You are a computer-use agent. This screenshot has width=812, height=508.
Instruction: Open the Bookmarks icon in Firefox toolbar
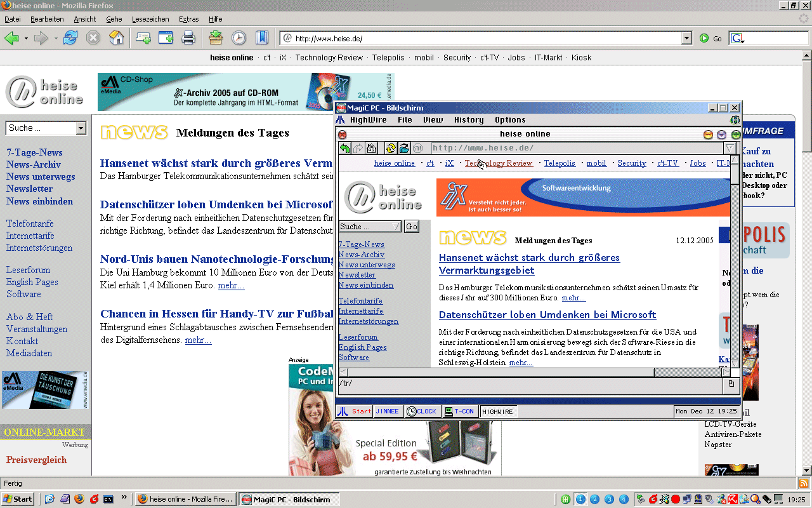[x=262, y=38]
